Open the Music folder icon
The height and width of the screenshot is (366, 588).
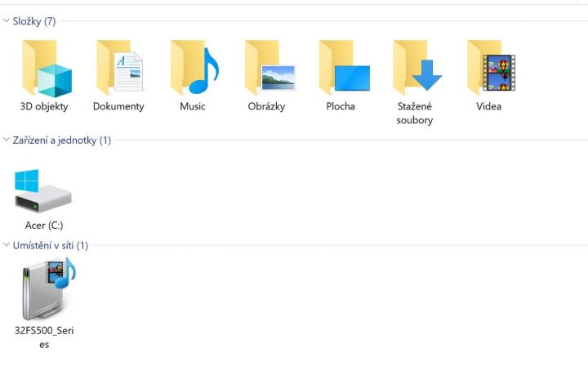coord(194,68)
